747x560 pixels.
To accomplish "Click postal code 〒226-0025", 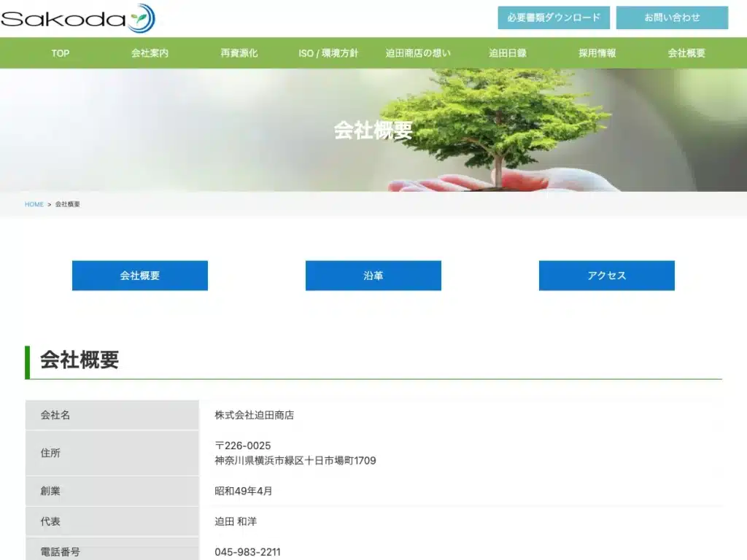I will tap(242, 446).
